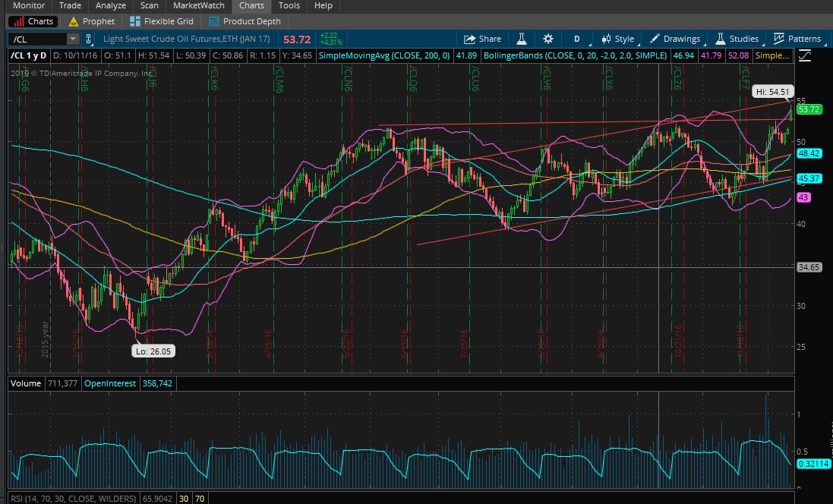Click the 0.32114 open interest axis tag
Image resolution: width=833 pixels, height=504 pixels.
coord(814,464)
